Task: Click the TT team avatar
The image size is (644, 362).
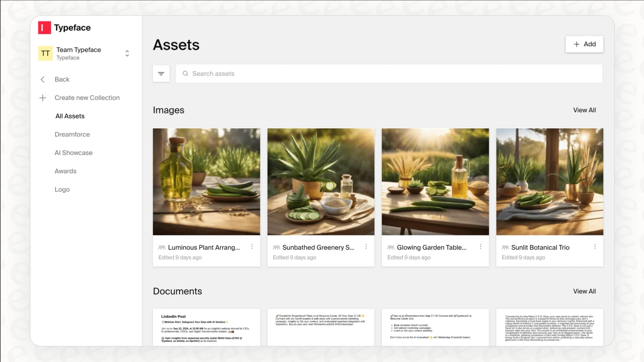Action: coord(45,53)
